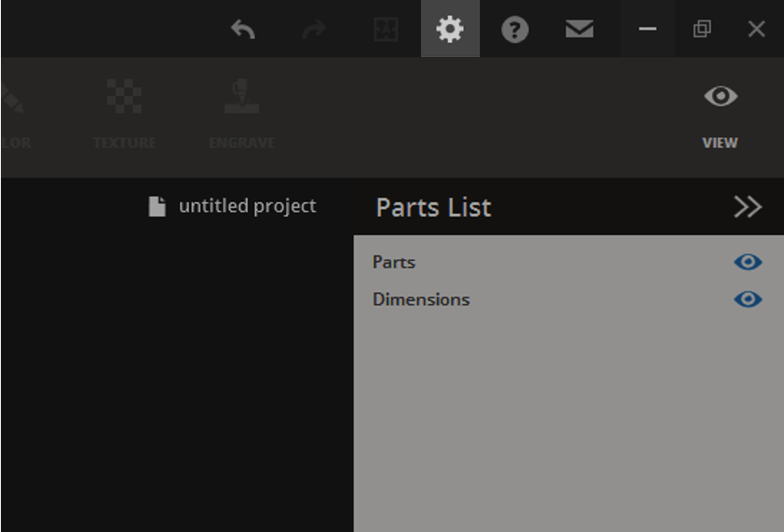Toggle visibility of Dimensions
The height and width of the screenshot is (532, 784).
(x=750, y=299)
